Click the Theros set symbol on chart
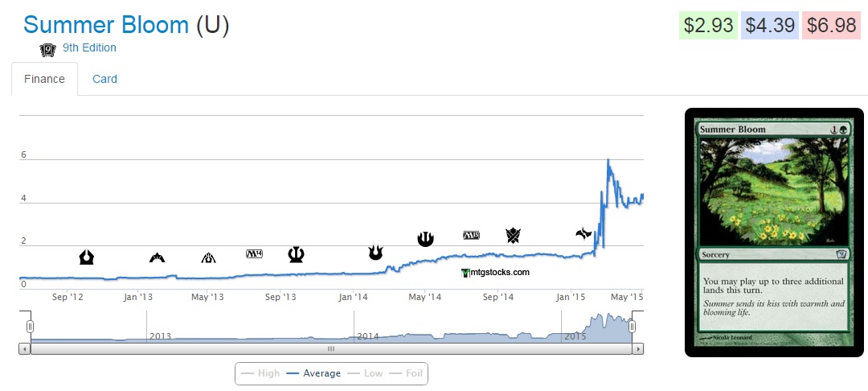 click(296, 255)
